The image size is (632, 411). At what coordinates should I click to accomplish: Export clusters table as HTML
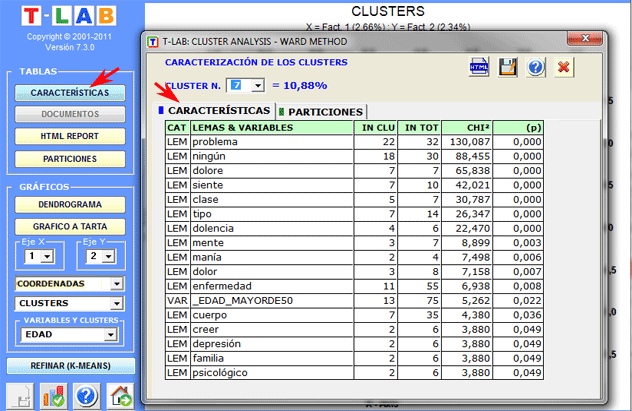pos(479,67)
